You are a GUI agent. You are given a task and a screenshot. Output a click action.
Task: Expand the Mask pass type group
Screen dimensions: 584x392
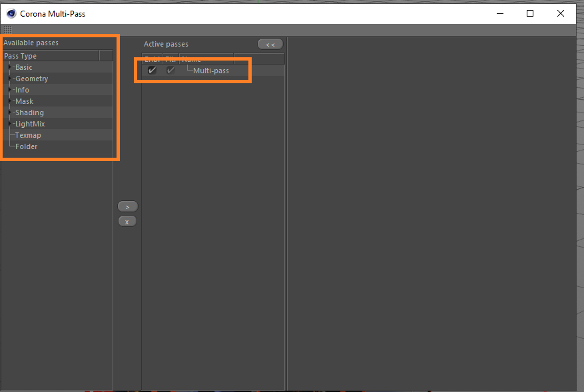pyautogui.click(x=10, y=101)
